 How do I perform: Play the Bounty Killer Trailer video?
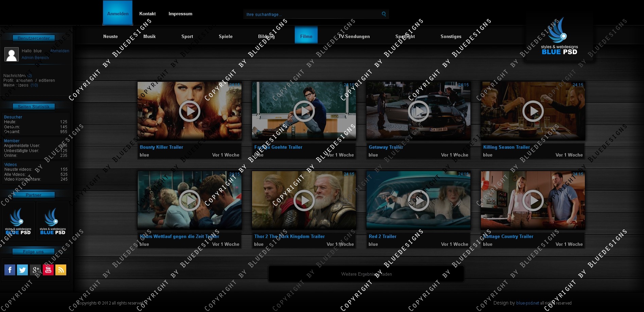[190, 111]
